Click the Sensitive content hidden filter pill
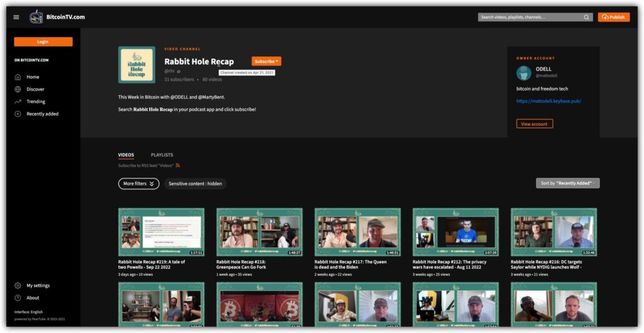644x333 pixels. click(x=195, y=183)
